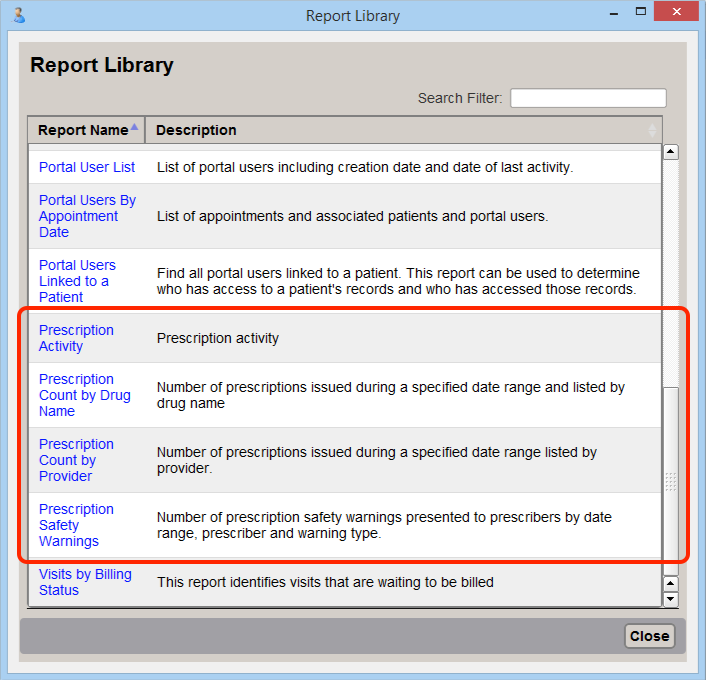This screenshot has width=706, height=680.
Task: Click the Report Library window user icon
Action: pos(19,15)
